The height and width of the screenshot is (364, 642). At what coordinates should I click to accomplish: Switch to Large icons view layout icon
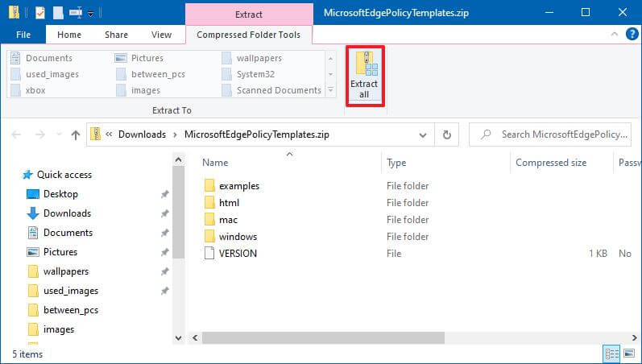tap(629, 354)
